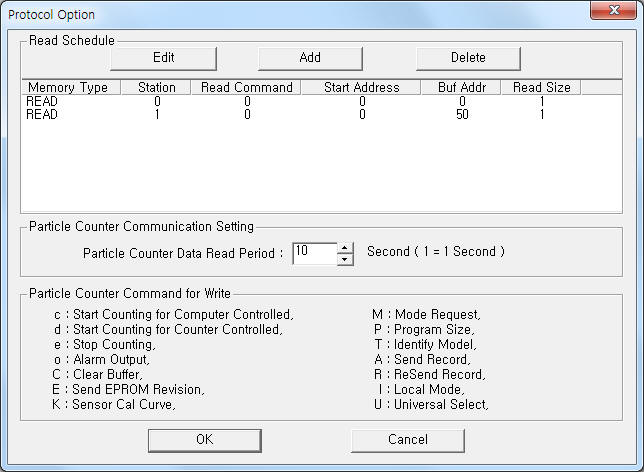
Task: Click the Add button
Action: pos(310,58)
